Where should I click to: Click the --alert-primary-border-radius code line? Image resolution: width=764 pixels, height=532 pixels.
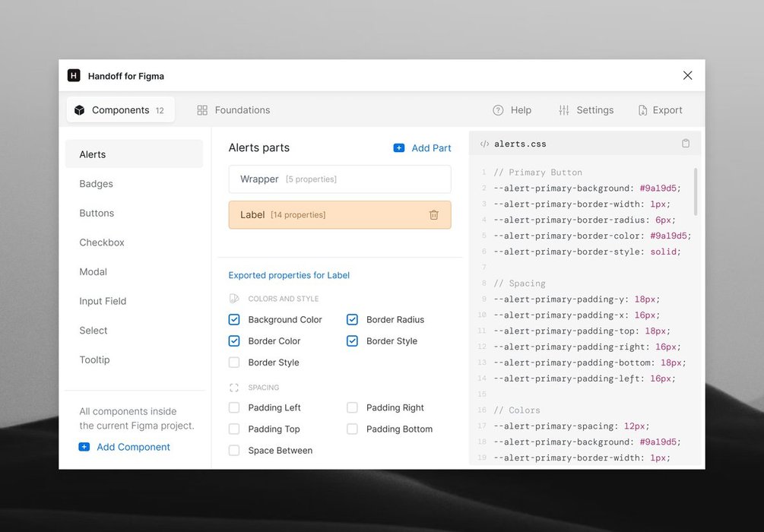point(585,220)
